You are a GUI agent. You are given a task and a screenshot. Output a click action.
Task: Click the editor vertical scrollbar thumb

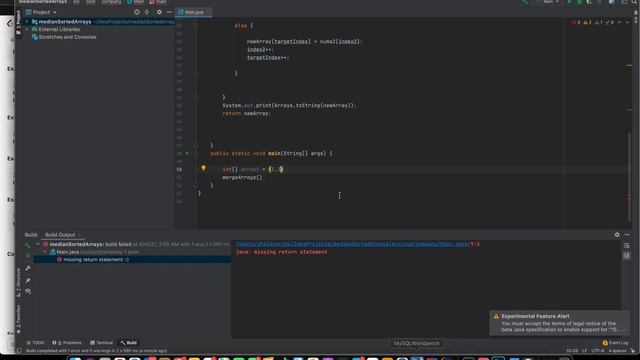[x=629, y=176]
